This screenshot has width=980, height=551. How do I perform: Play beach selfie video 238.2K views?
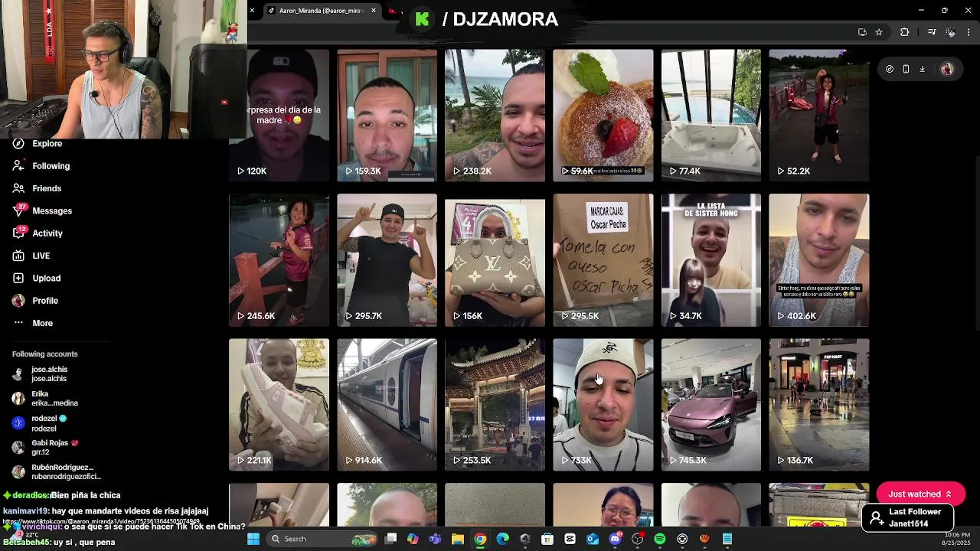pyautogui.click(x=495, y=116)
